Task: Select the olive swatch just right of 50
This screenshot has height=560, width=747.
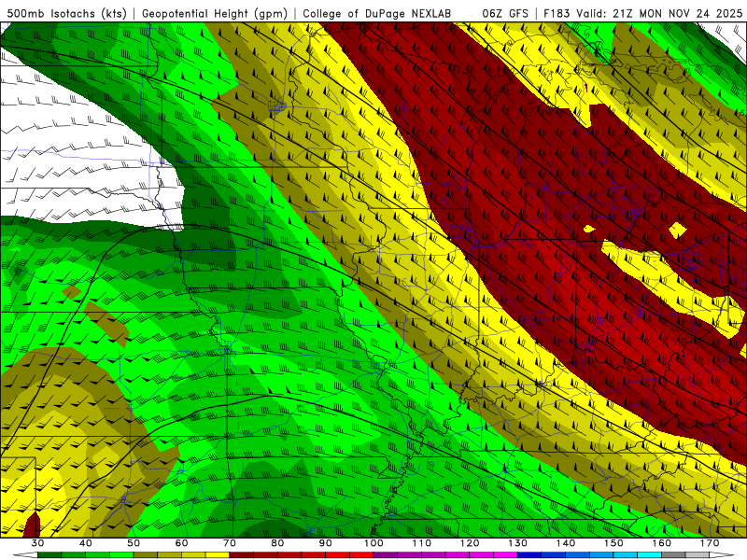Action: (146, 555)
